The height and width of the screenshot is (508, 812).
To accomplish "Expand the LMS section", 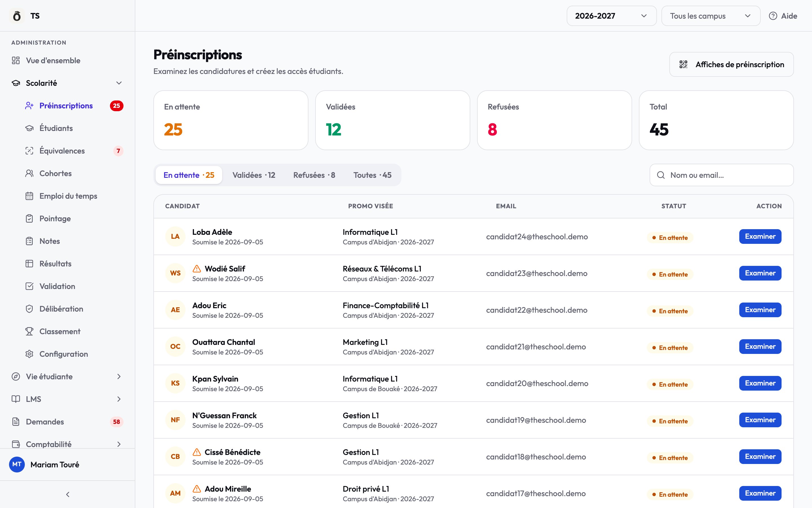I will pos(67,399).
